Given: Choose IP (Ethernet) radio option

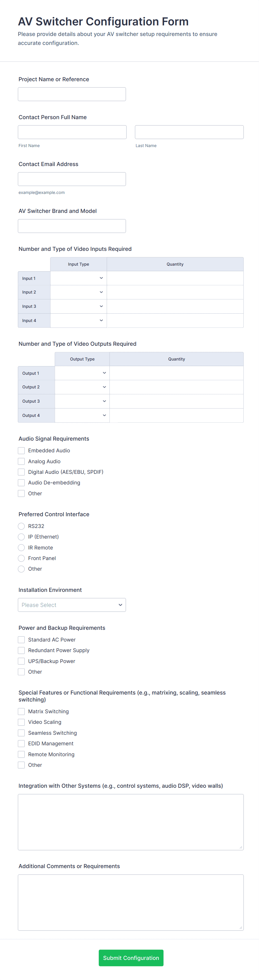Looking at the screenshot, I should pyautogui.click(x=21, y=537).
